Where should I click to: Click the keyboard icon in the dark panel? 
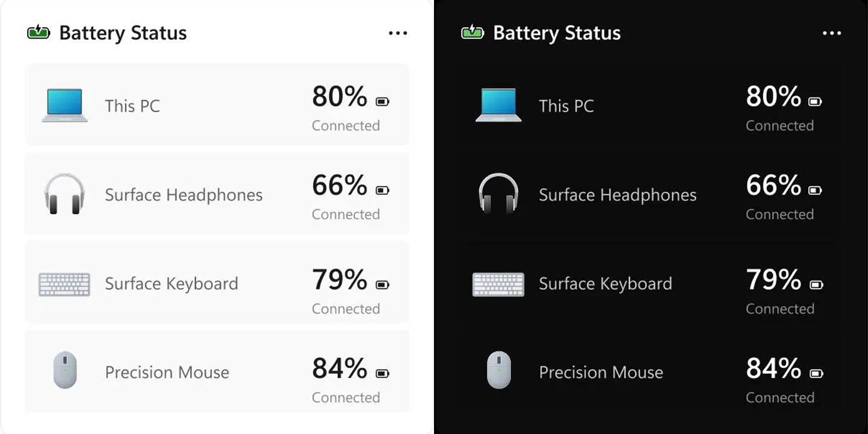pyautogui.click(x=498, y=284)
